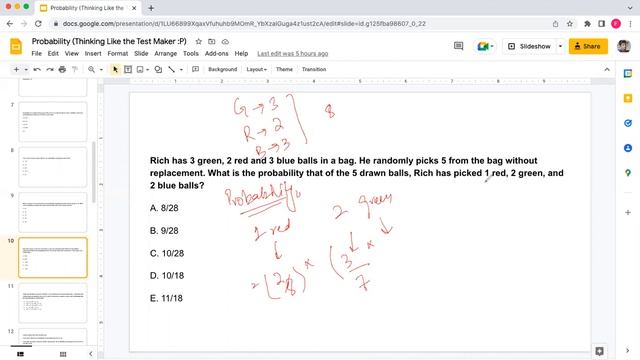Click the Share button
The width and height of the screenshot is (640, 360).
(x=588, y=46)
